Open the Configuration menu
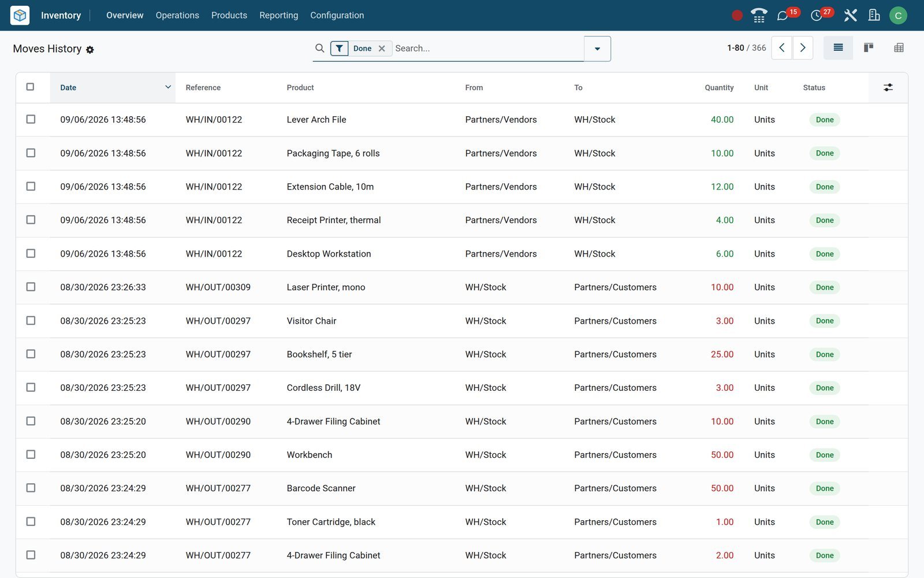The height and width of the screenshot is (578, 924). point(337,15)
